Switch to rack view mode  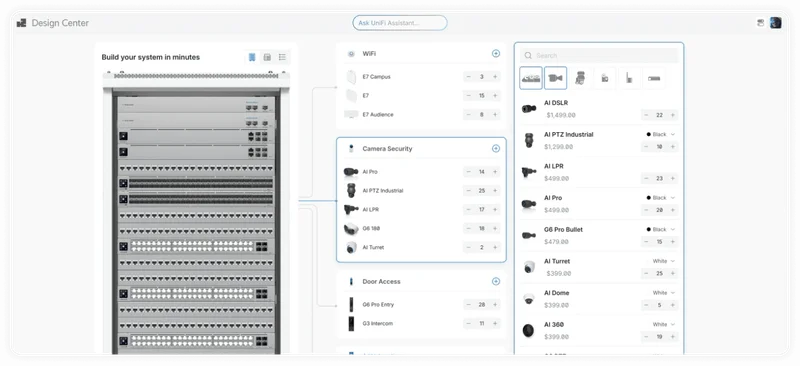click(x=252, y=57)
